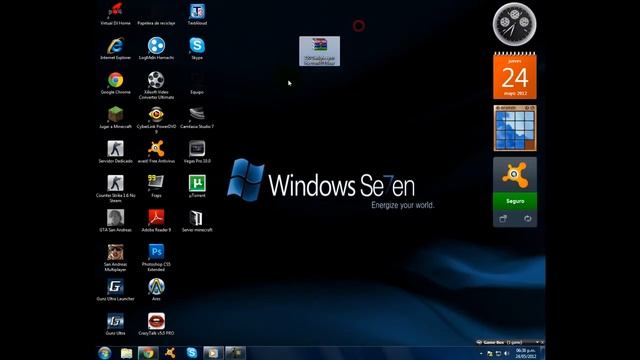Click the analog clock gadget

click(x=515, y=24)
